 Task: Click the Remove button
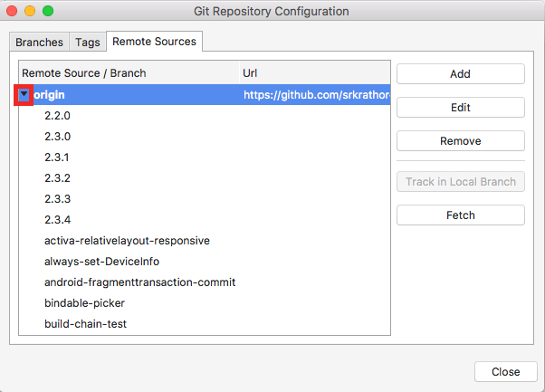[460, 141]
